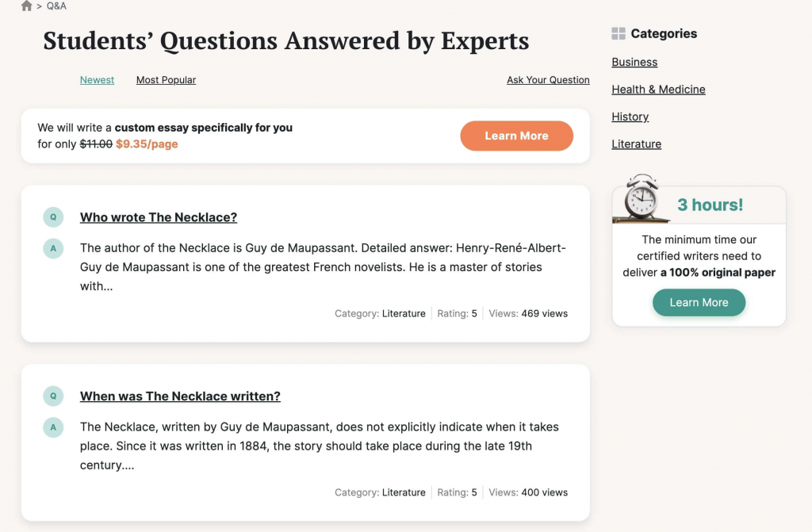Click the orange Learn More button

pyautogui.click(x=516, y=136)
